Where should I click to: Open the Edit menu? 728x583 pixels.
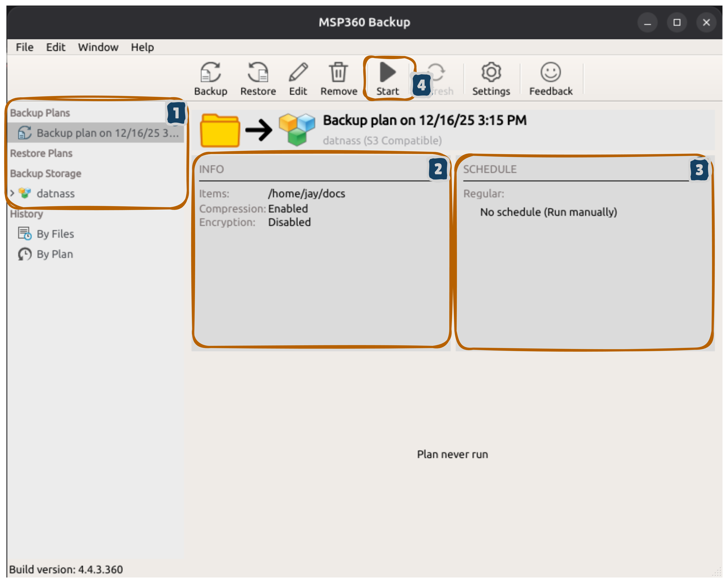point(56,47)
